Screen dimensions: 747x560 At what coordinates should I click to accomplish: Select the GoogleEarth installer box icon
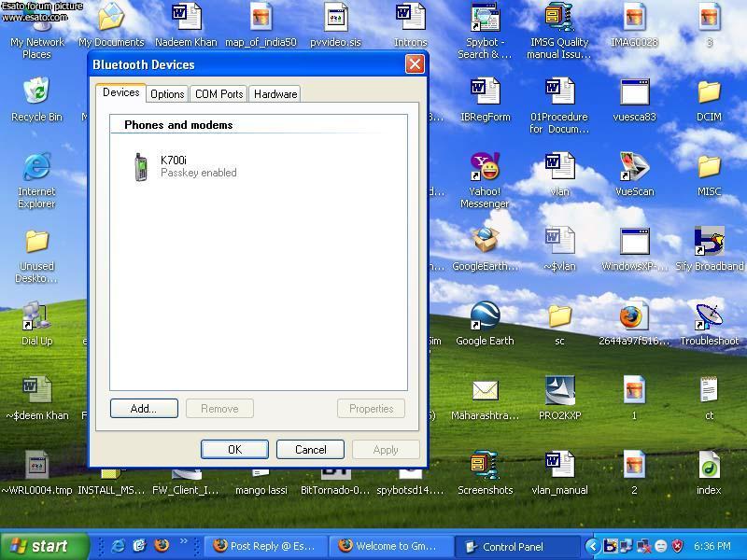click(485, 241)
